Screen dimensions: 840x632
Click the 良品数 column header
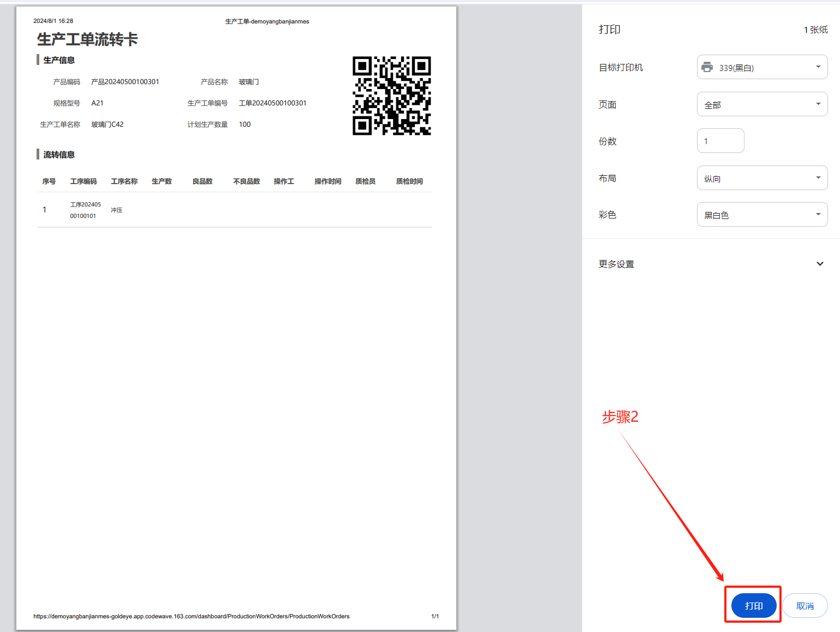(x=202, y=181)
